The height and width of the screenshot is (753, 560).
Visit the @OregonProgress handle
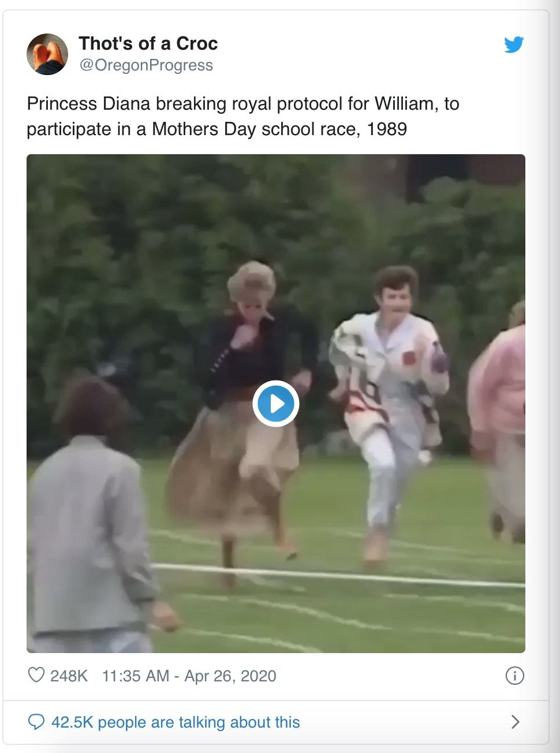click(146, 65)
